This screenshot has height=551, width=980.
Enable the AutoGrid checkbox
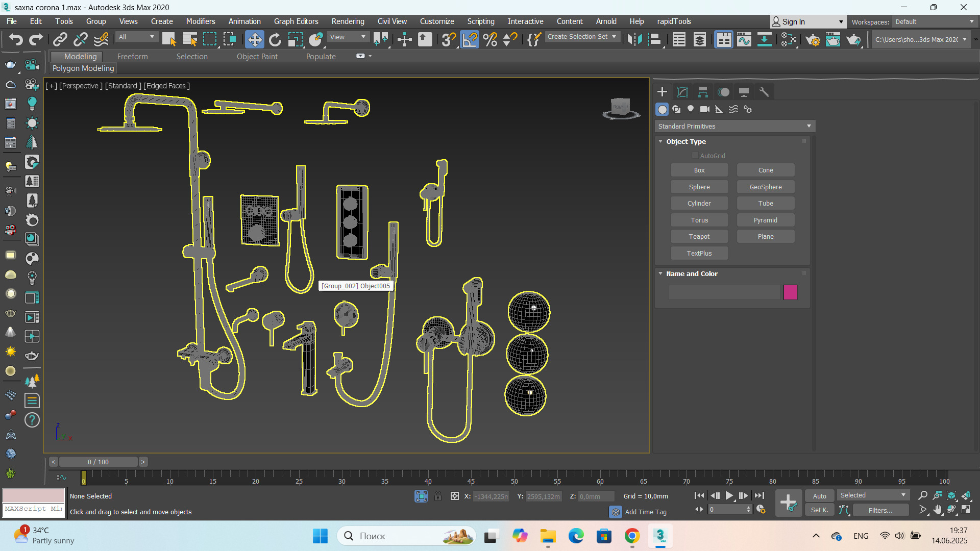(x=695, y=156)
